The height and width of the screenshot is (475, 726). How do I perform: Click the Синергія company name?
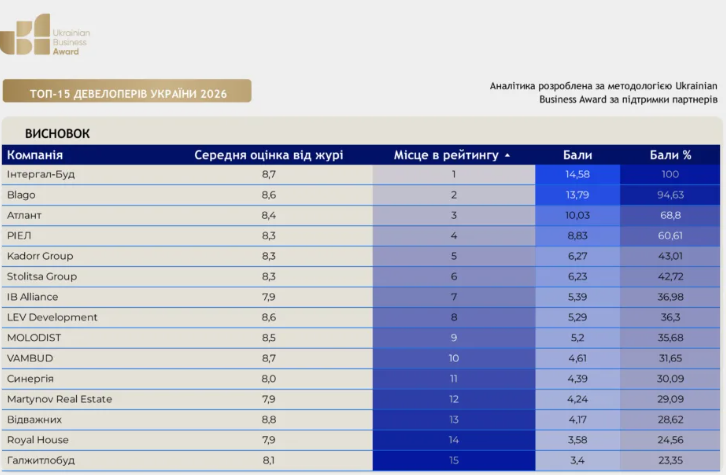[x=30, y=379]
